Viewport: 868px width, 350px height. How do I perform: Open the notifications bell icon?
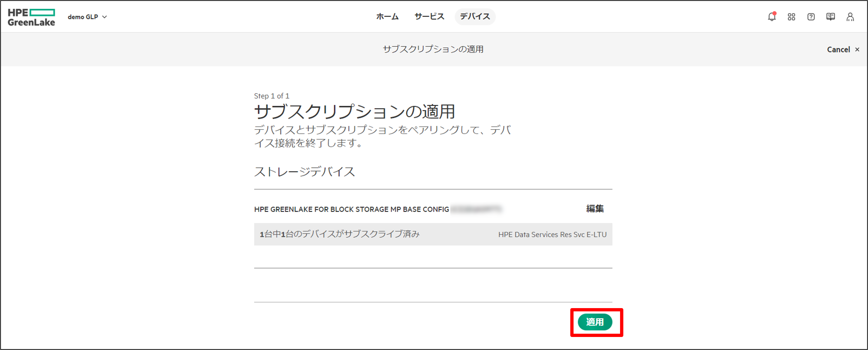(772, 17)
